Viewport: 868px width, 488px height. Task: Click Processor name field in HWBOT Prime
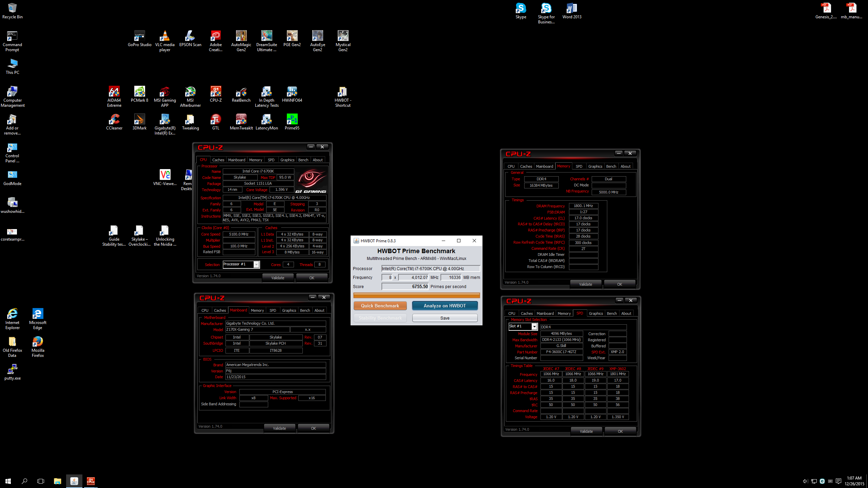click(x=431, y=269)
